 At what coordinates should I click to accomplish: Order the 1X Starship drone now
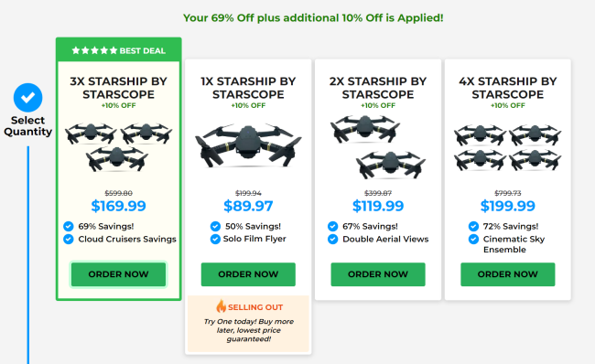(248, 274)
